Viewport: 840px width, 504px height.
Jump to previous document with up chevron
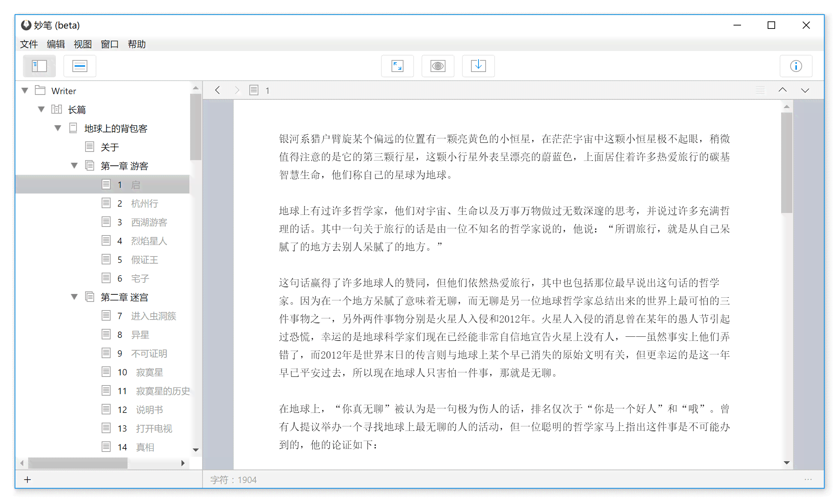click(783, 90)
